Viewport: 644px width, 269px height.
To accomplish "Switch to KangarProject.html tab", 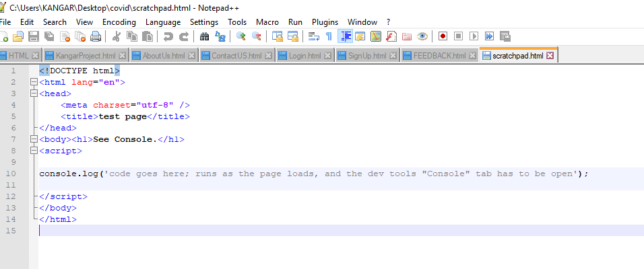I will click(86, 56).
